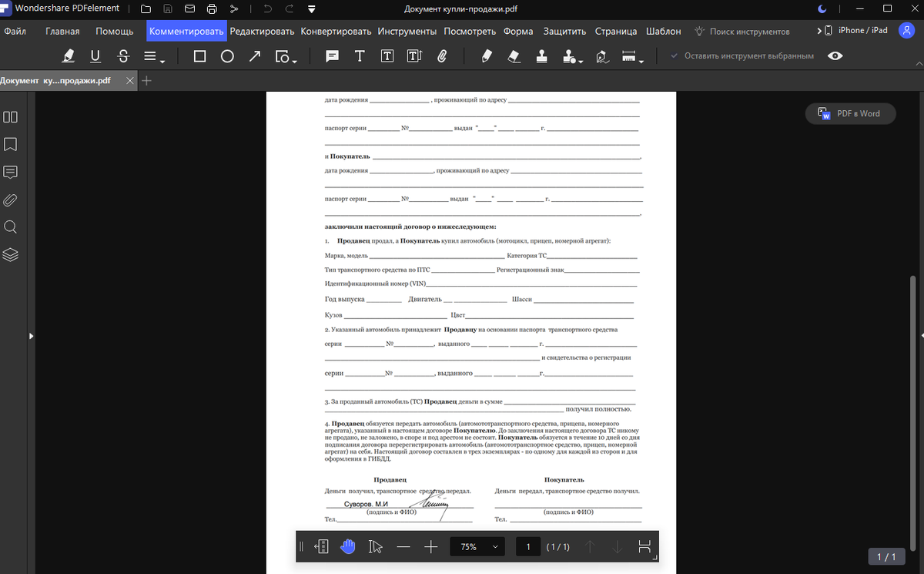Image resolution: width=924 pixels, height=574 pixels.
Task: Select the Highlight text tool
Action: pos(69,56)
